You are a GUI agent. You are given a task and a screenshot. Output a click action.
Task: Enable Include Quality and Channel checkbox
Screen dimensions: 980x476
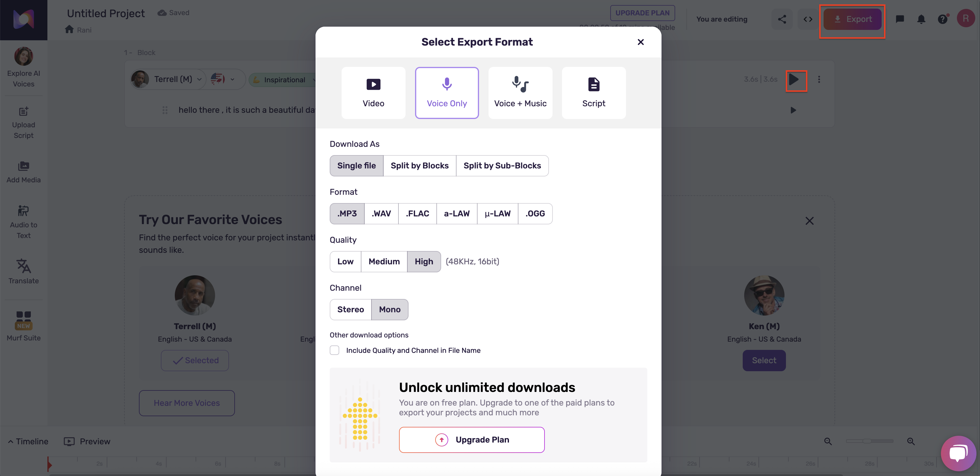[x=334, y=350]
